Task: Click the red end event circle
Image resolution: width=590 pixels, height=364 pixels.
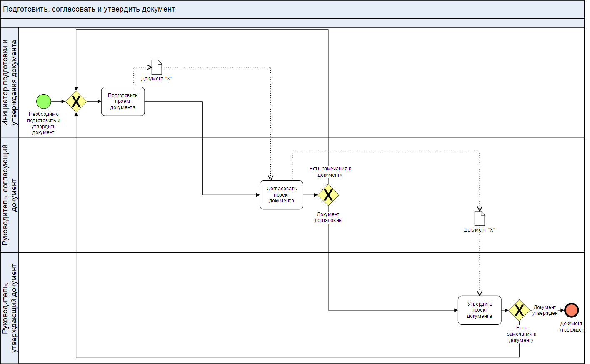Action: [x=572, y=310]
